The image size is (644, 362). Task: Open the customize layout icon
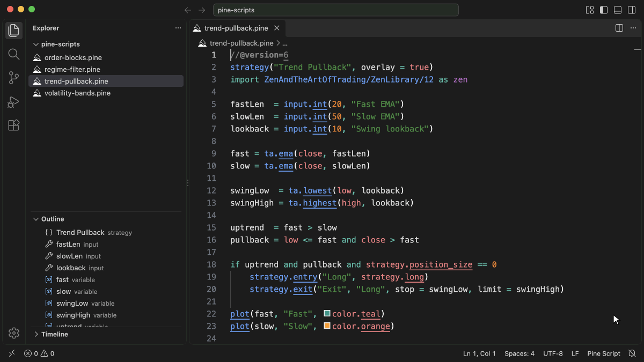pos(590,10)
